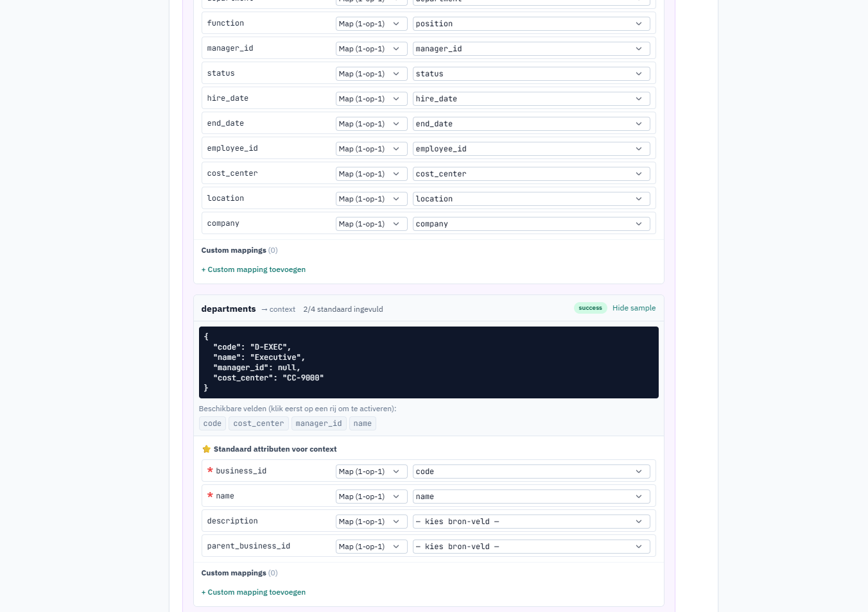
Task: Open Map dropdown for end_date row
Action: tap(371, 124)
